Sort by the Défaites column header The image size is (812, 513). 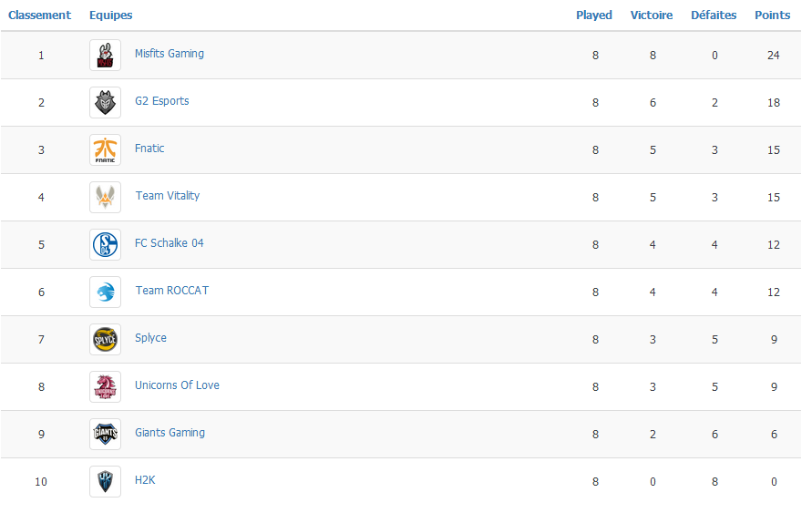coord(714,15)
